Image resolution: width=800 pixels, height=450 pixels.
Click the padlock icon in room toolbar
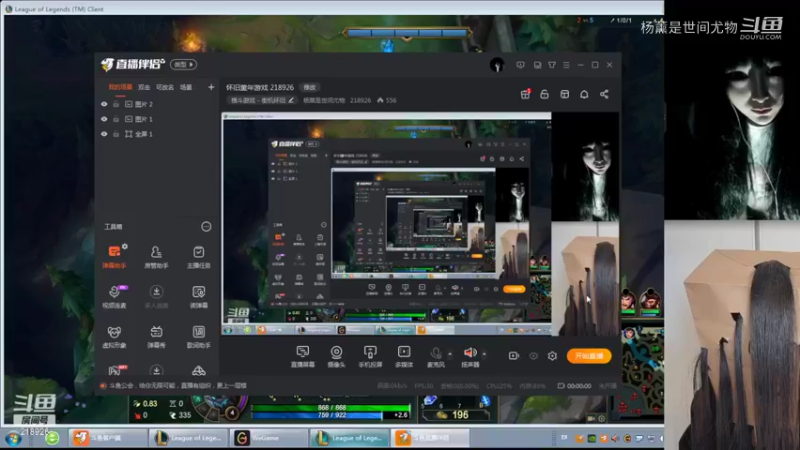[544, 94]
